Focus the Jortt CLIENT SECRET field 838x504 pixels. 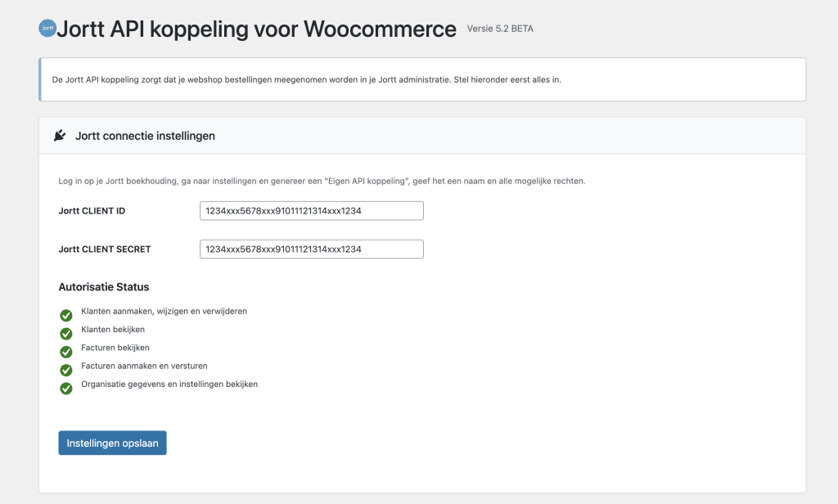click(x=311, y=249)
